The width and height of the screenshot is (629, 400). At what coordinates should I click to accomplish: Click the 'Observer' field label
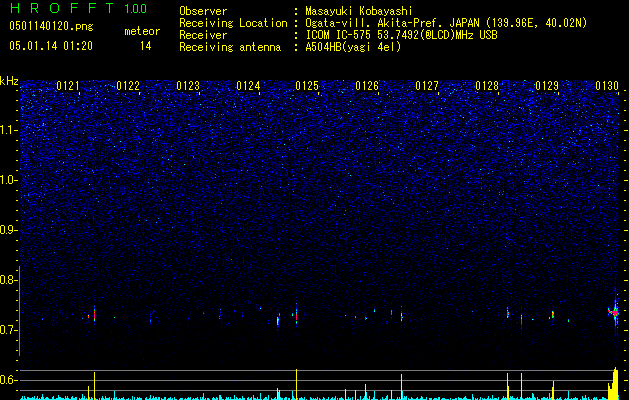point(203,11)
